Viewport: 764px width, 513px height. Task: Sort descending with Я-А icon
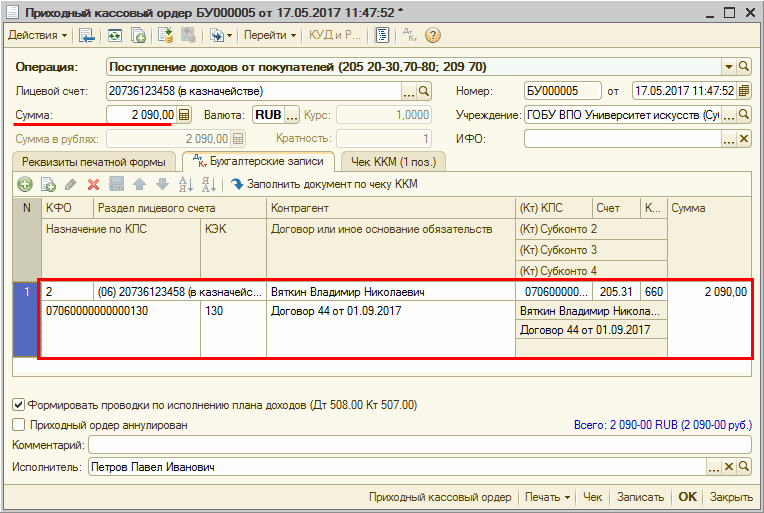click(209, 184)
